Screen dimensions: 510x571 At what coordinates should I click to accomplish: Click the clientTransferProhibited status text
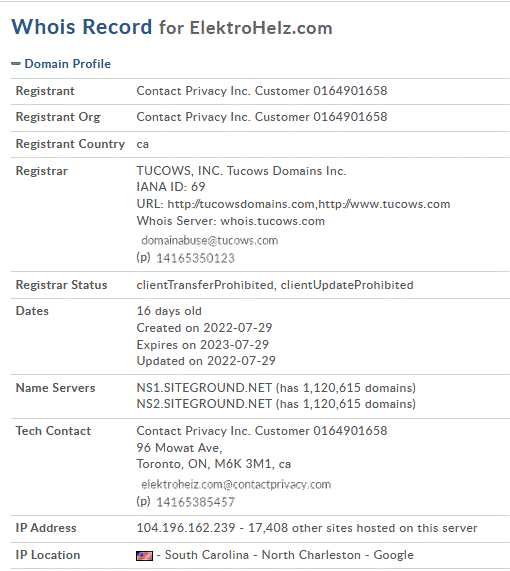[205, 285]
